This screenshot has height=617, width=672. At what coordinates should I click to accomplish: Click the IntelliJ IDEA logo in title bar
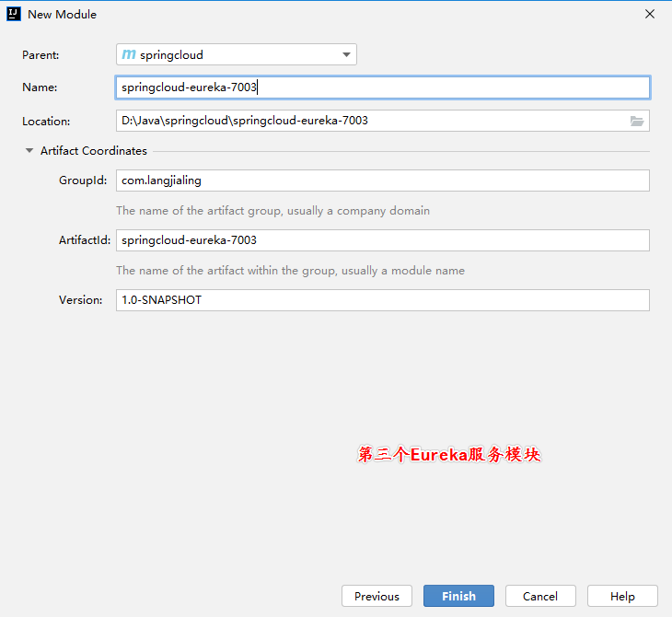pos(13,14)
